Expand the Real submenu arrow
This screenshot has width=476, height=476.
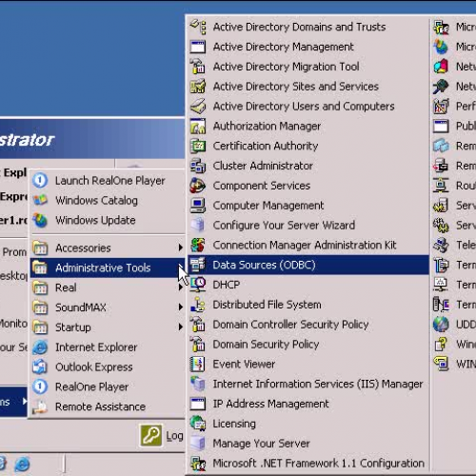pyautogui.click(x=180, y=288)
